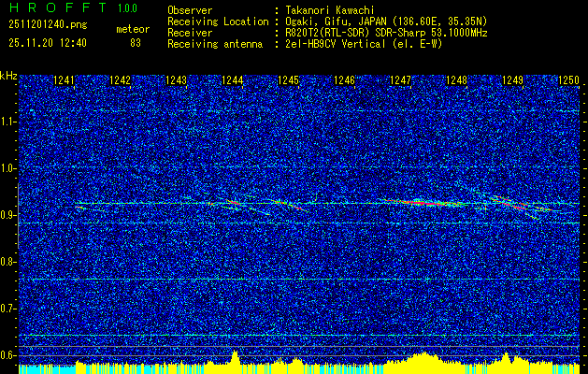The height and width of the screenshot is (374, 588).
Task: Click the 0.8 frequency axis label
Action: coord(8,262)
